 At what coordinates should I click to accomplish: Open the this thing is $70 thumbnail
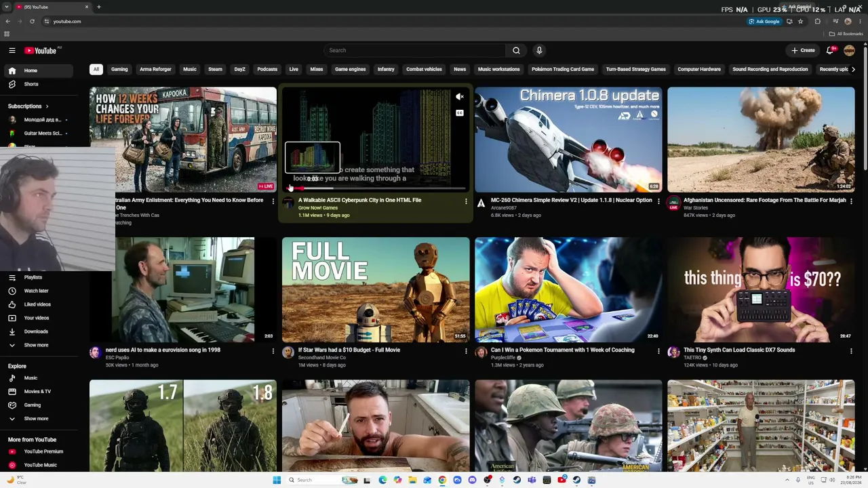pyautogui.click(x=761, y=289)
